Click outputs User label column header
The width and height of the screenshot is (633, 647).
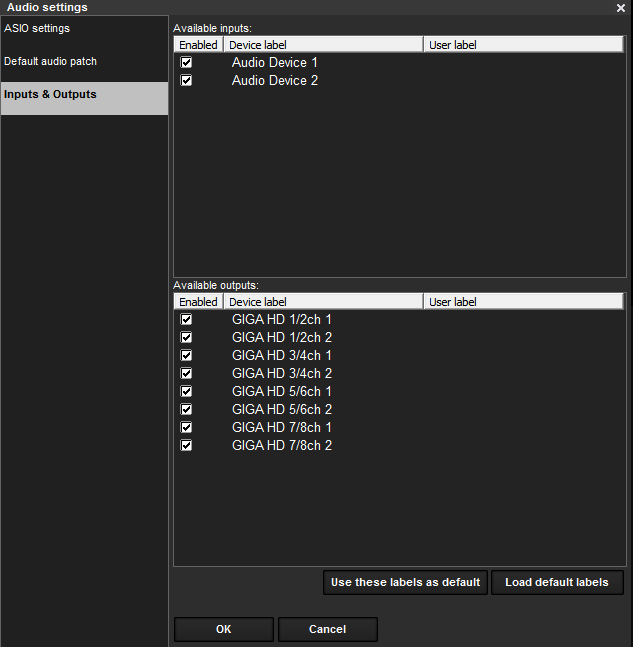point(523,302)
